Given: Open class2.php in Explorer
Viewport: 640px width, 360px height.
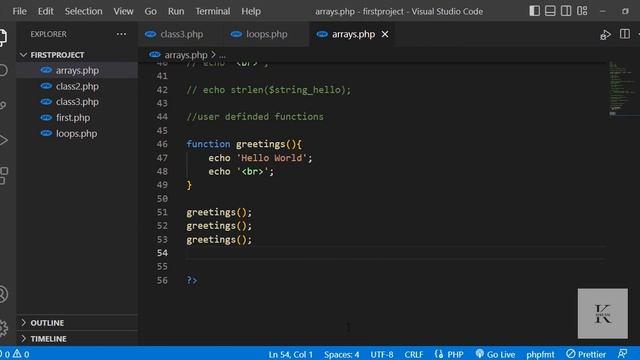Looking at the screenshot, I should (77, 87).
